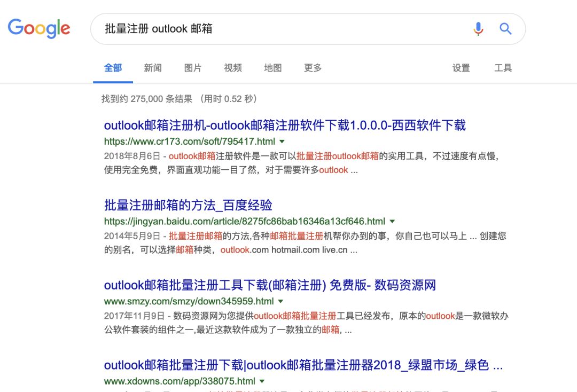Image resolution: width=577 pixels, height=392 pixels.
Task: Switch to the 地图 tab
Action: pyautogui.click(x=273, y=68)
